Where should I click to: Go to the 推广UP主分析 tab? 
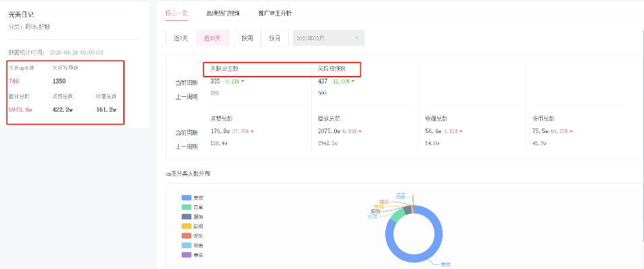point(275,13)
